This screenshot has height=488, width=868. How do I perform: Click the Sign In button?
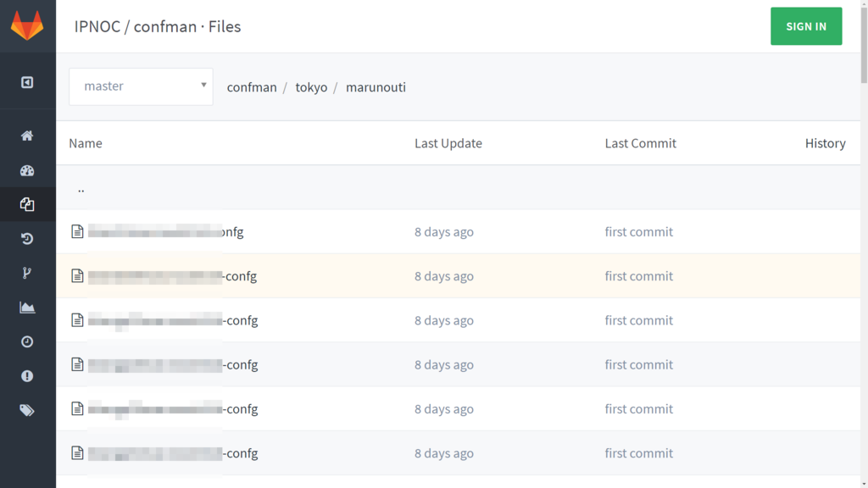point(806,26)
